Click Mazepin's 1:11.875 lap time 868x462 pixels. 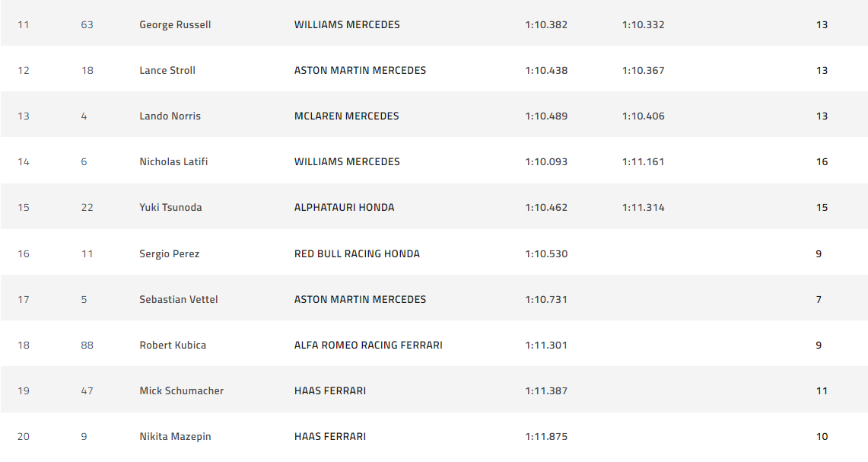[x=546, y=436]
